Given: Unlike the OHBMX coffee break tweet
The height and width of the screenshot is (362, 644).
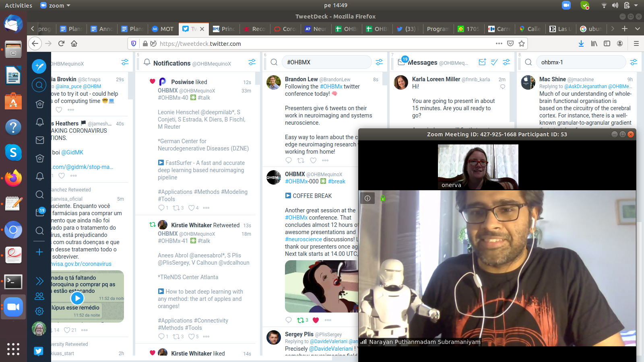Looking at the screenshot, I should tap(316, 320).
